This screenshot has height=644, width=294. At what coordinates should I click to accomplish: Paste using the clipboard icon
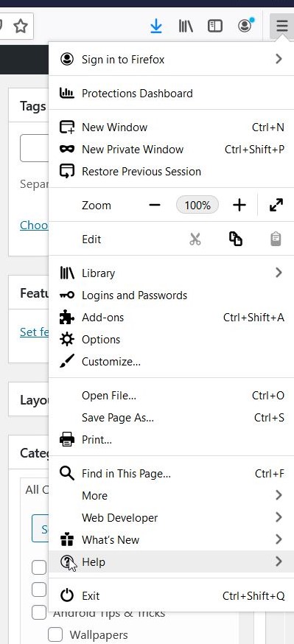(276, 239)
